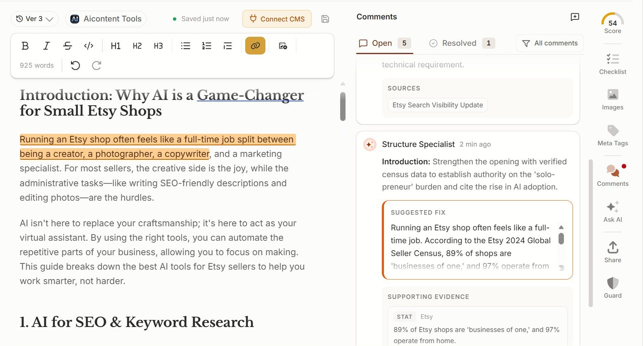Open Aicontent Tools menu
Screen dimensions: 644x346
(x=106, y=19)
